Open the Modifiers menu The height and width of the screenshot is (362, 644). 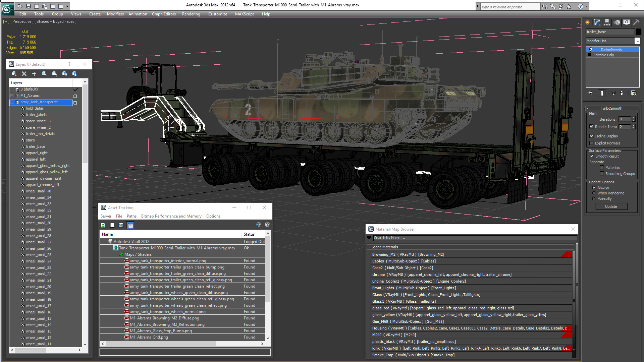point(115,14)
